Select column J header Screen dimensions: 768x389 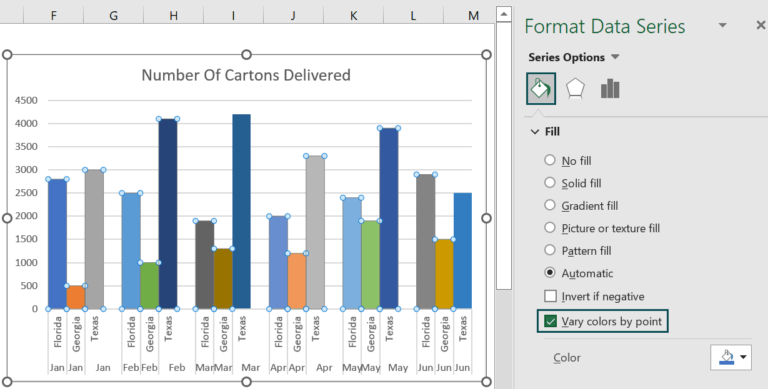click(293, 15)
